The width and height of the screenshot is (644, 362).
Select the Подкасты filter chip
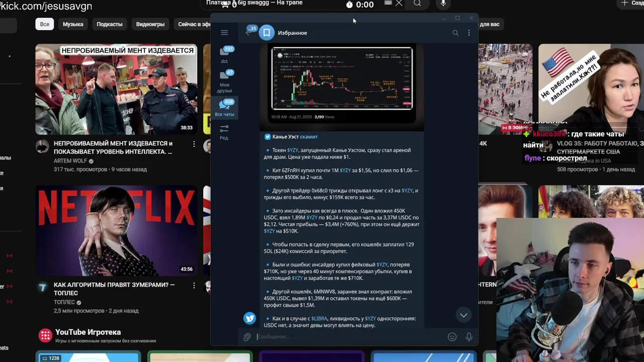click(x=110, y=24)
